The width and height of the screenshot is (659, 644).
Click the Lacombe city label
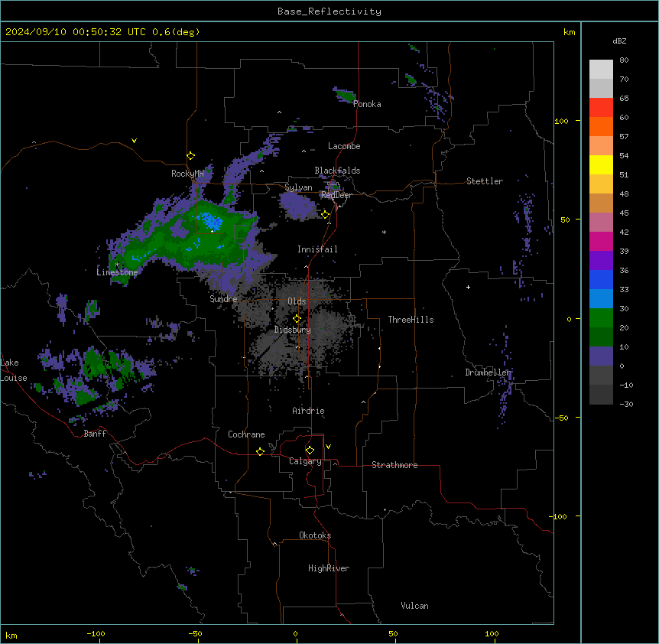click(344, 146)
